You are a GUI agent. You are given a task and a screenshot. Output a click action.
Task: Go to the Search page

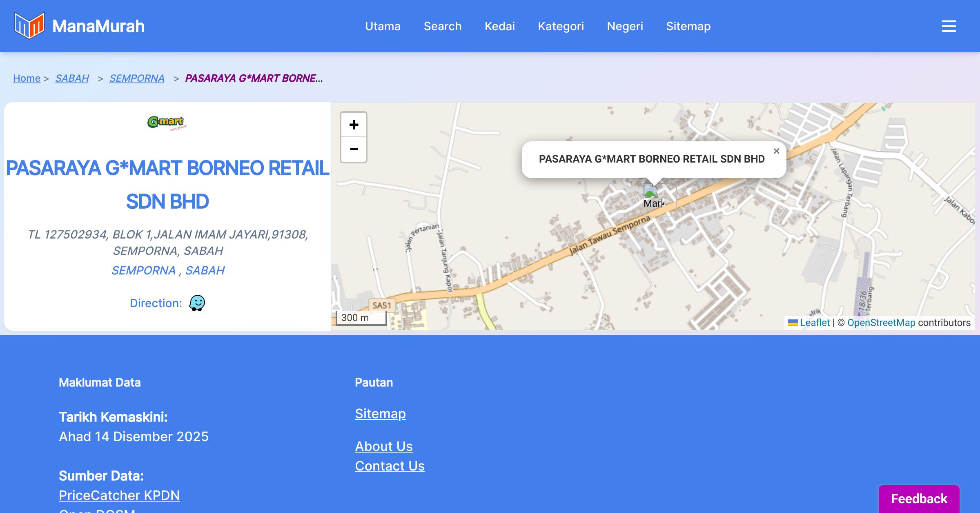[x=443, y=26]
